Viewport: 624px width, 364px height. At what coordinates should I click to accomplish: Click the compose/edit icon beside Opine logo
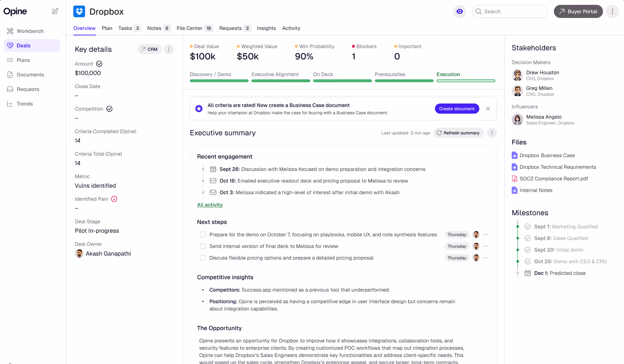(x=55, y=11)
